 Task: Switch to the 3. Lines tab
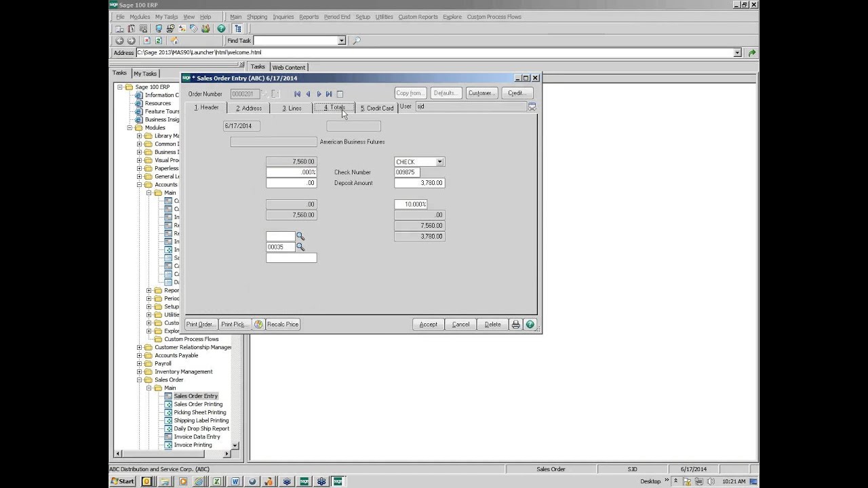tap(292, 108)
